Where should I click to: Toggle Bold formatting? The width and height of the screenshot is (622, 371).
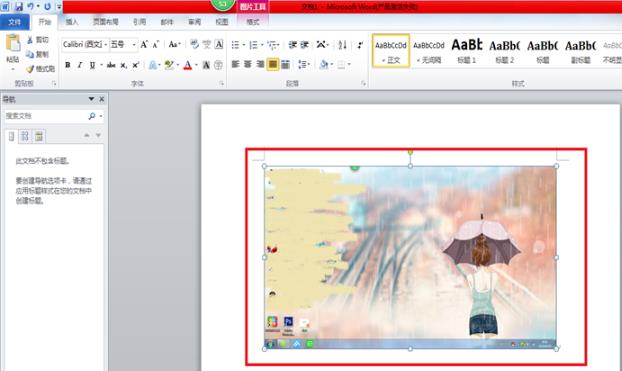point(68,65)
